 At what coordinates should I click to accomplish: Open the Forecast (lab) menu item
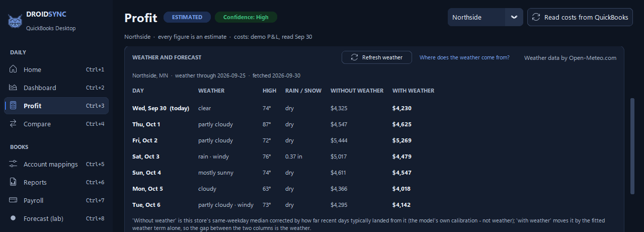pos(56,218)
